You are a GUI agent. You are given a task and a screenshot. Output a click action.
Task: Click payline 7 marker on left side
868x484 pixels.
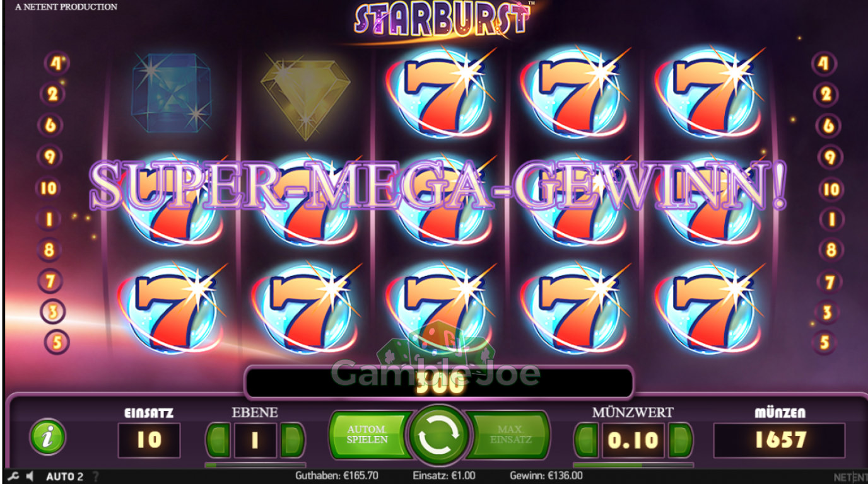50,280
